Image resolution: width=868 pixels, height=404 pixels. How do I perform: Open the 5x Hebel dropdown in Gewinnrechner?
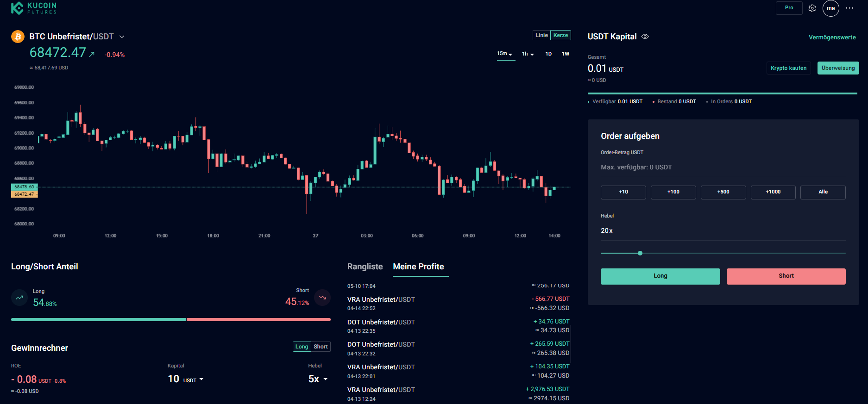(x=318, y=379)
